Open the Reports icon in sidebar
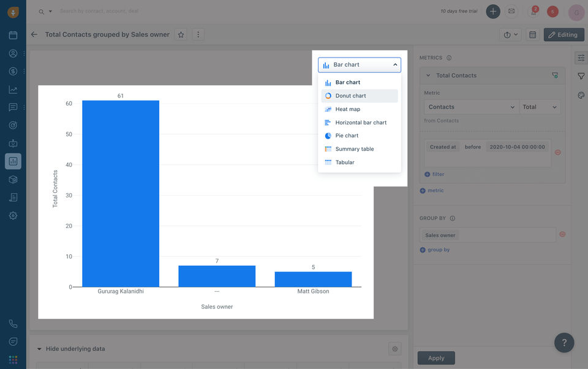Screen dimensions: 588x369 pos(13,161)
